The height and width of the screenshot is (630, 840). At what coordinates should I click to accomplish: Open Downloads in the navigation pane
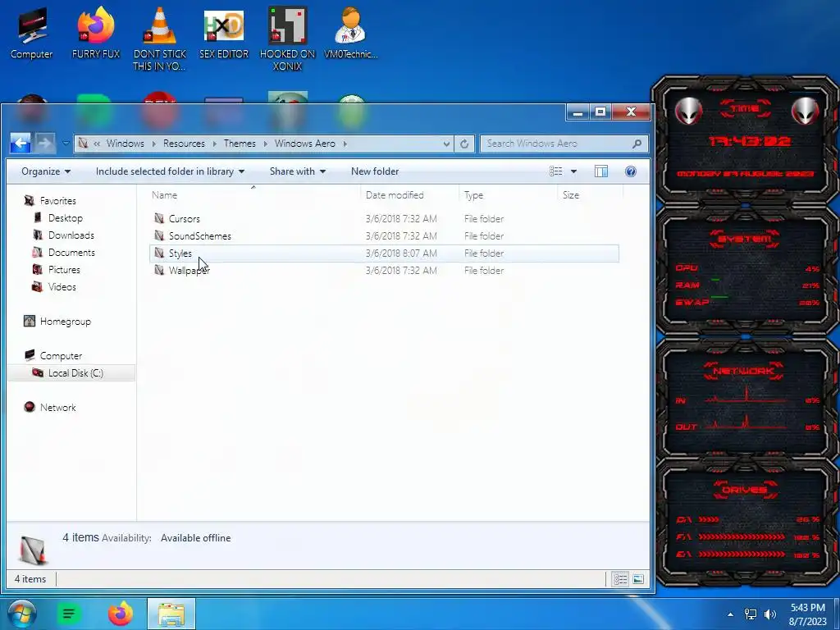71,235
